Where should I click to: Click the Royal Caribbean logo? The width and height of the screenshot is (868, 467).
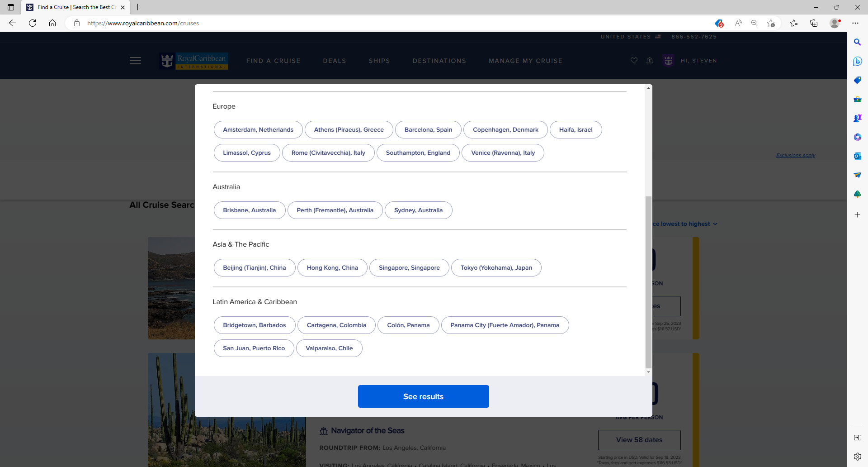[194, 61]
